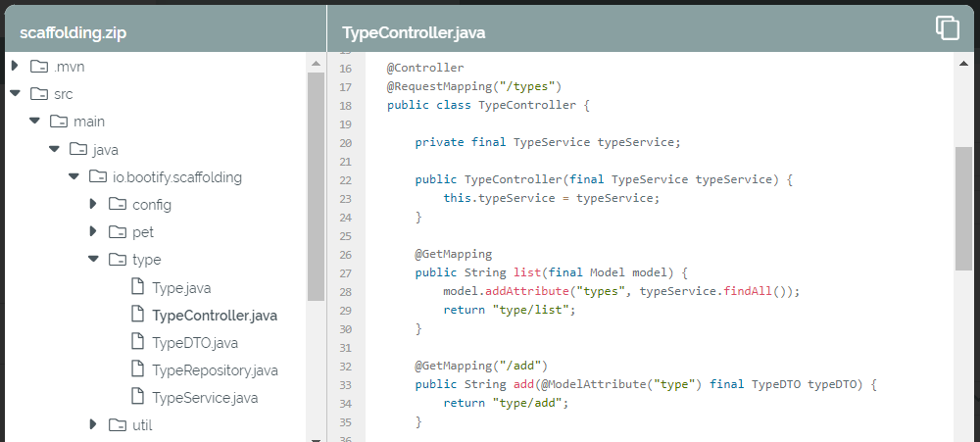Click the TypeRepository.java file icon
Viewport: 980px width, 442px height.
point(137,369)
